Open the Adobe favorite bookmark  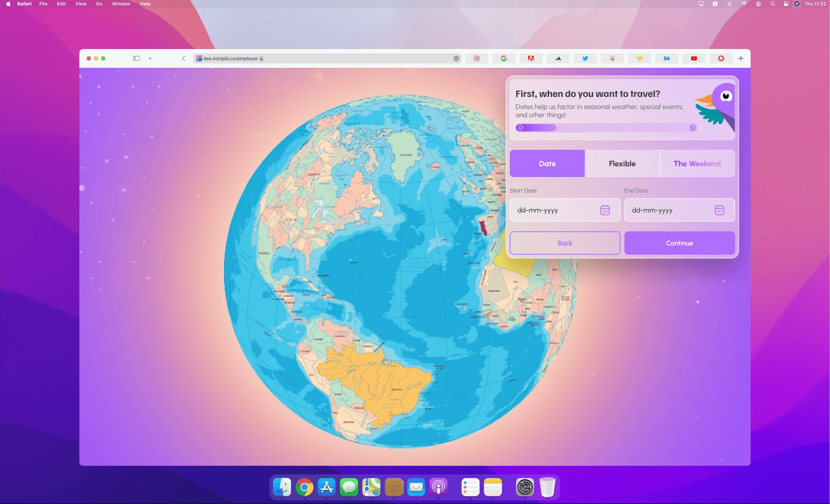click(x=531, y=58)
